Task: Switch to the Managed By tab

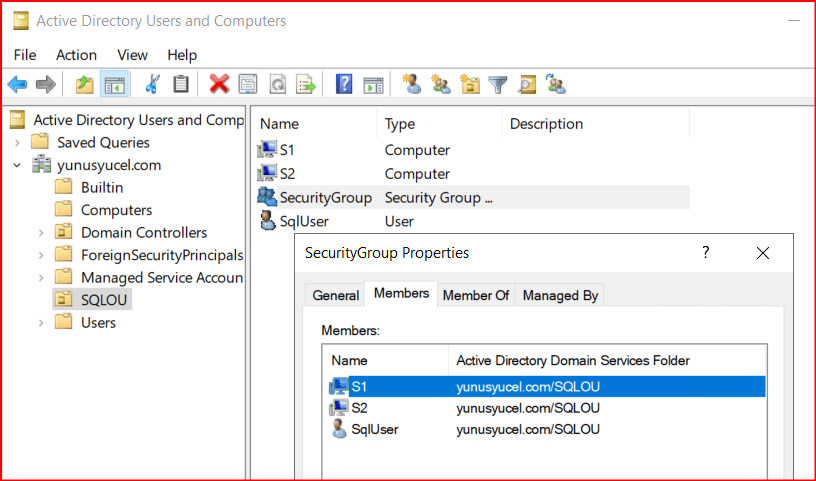Action: 559,295
